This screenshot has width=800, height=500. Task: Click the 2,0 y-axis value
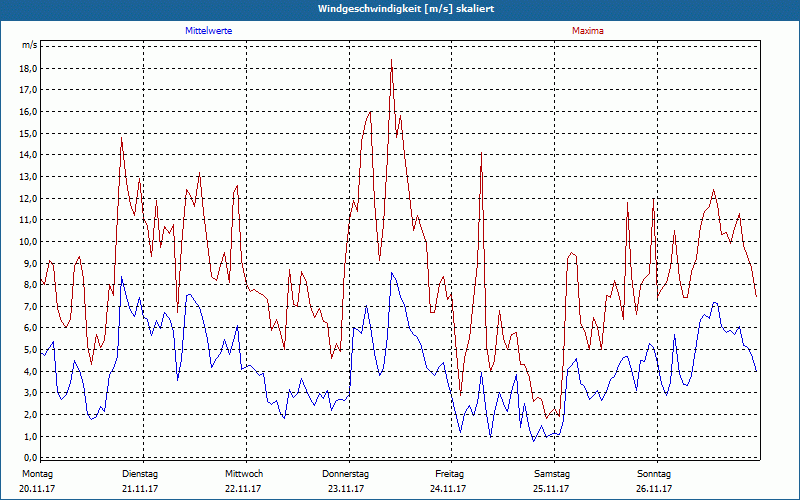[x=30, y=414]
